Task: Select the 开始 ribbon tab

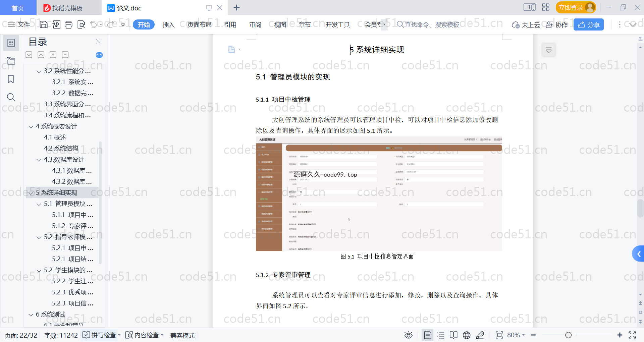Action: tap(144, 24)
